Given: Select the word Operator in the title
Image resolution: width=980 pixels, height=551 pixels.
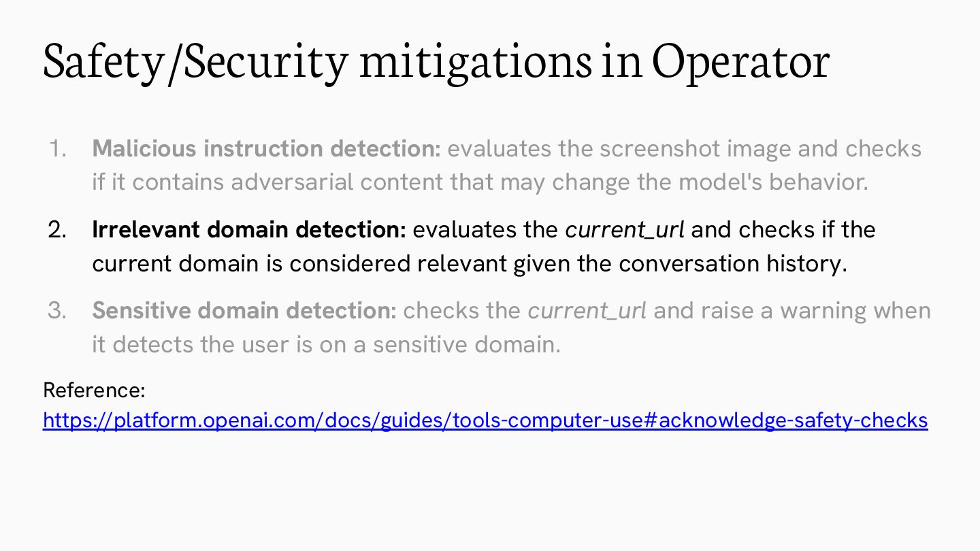Looking at the screenshot, I should [740, 62].
